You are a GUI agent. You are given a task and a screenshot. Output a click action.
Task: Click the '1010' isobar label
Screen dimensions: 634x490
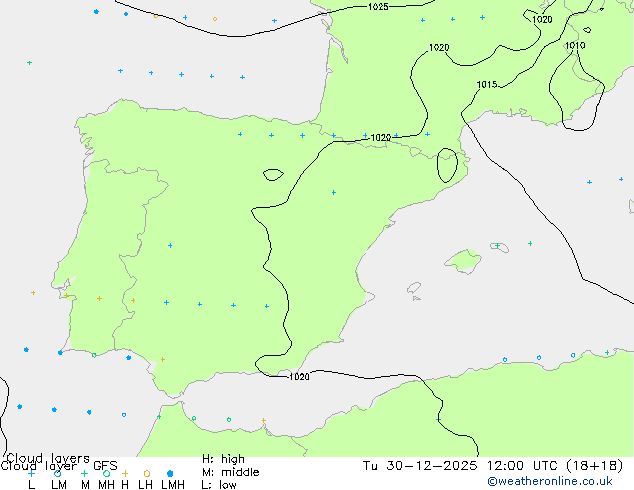point(575,45)
